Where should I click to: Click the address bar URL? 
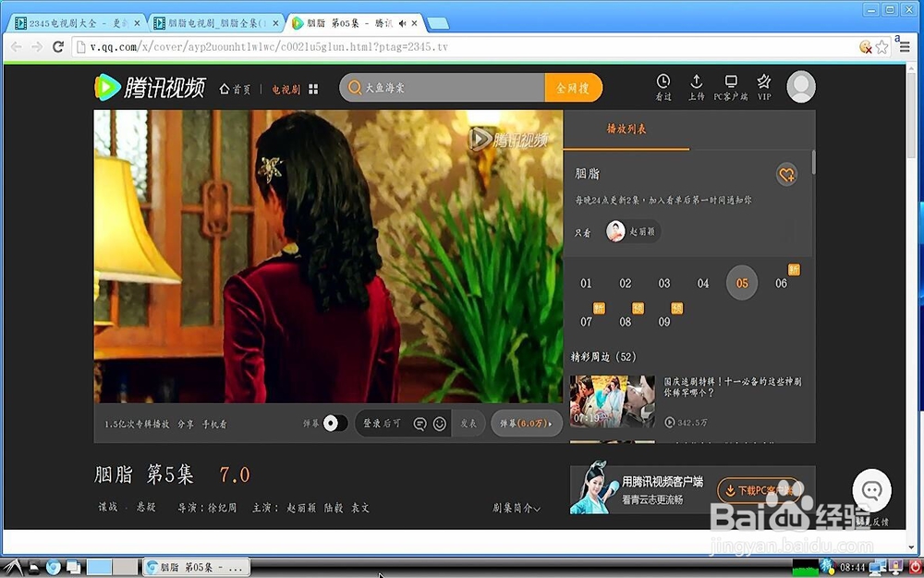[x=269, y=47]
